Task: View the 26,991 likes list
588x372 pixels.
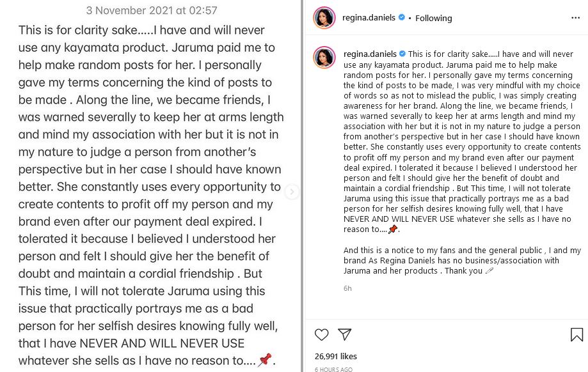Action: pos(336,356)
